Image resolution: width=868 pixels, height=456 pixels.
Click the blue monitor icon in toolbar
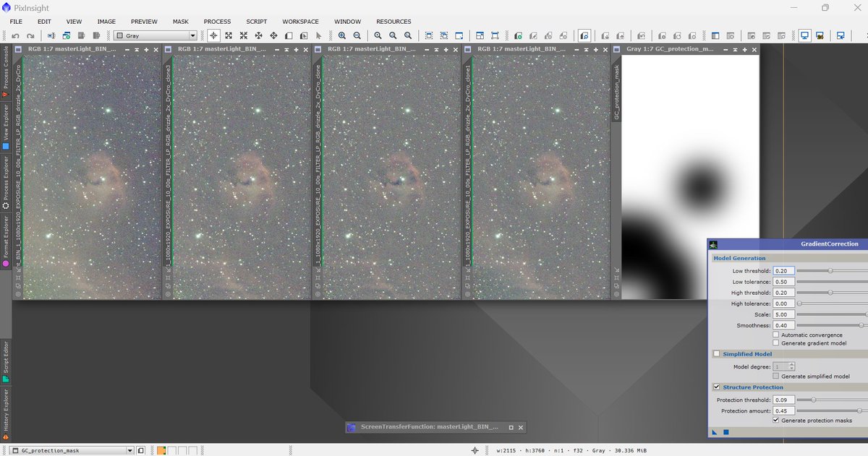point(804,35)
